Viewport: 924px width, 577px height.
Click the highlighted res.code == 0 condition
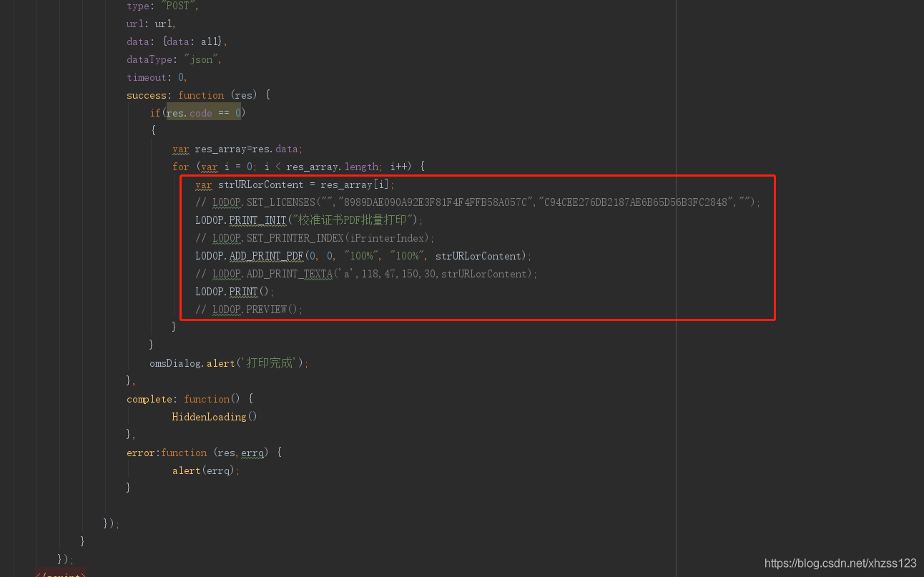coord(204,113)
